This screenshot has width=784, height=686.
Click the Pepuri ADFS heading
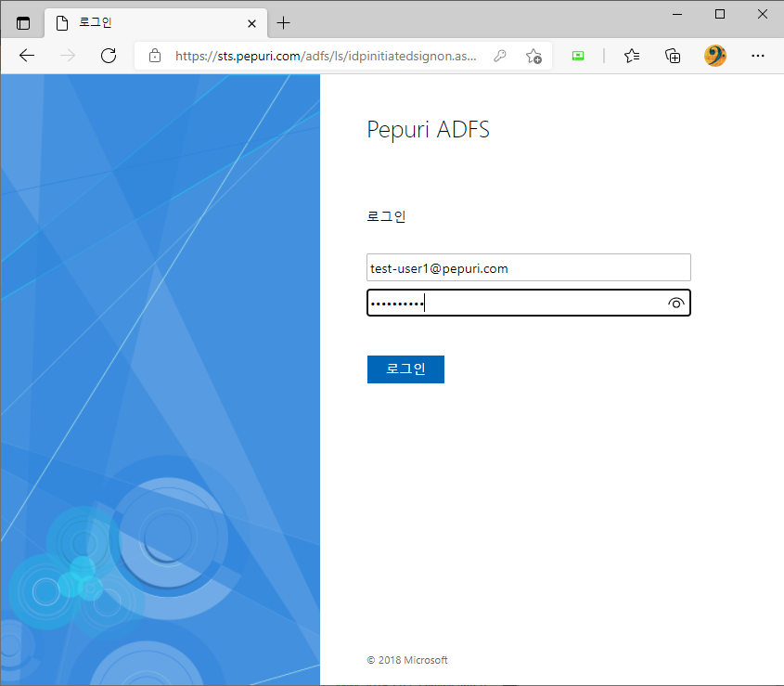[x=428, y=130]
